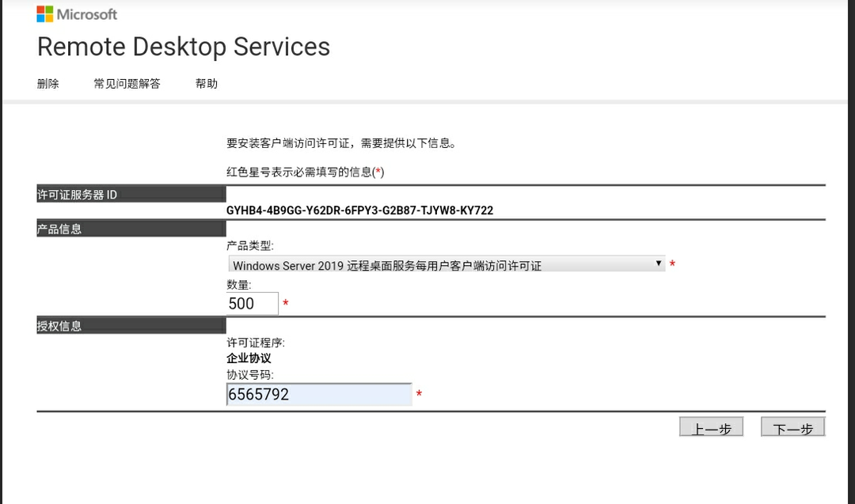Click the 数量 quantity field showing 500
855x504 pixels.
253,304
